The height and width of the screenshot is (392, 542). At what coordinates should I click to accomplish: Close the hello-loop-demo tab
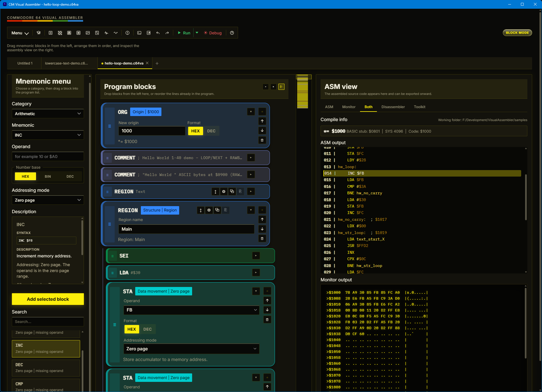pyautogui.click(x=147, y=63)
